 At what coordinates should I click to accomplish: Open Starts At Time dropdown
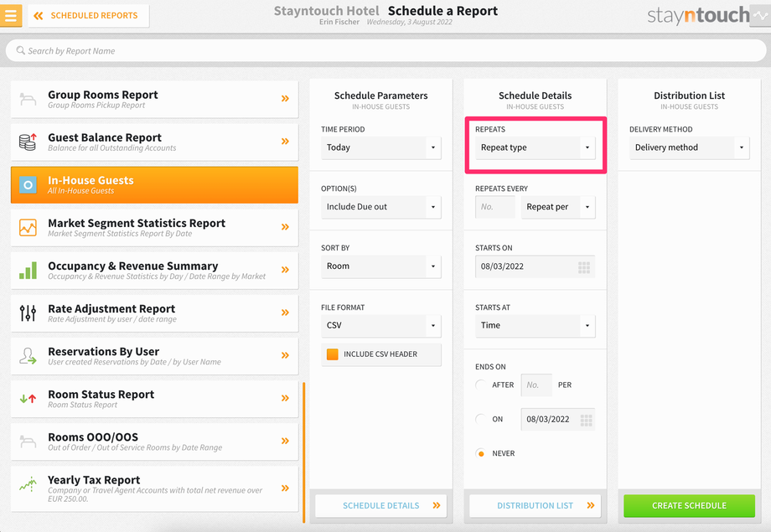tap(535, 326)
